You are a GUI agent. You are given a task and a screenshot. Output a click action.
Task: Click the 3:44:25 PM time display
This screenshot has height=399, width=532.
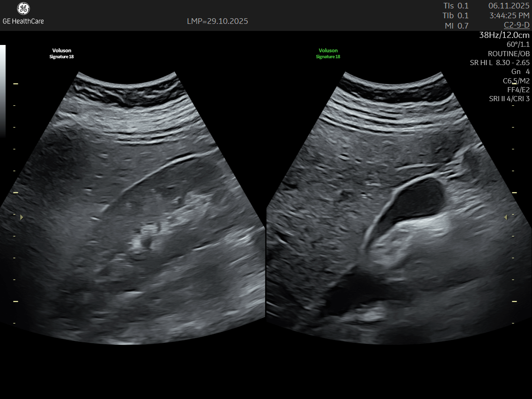(x=509, y=15)
